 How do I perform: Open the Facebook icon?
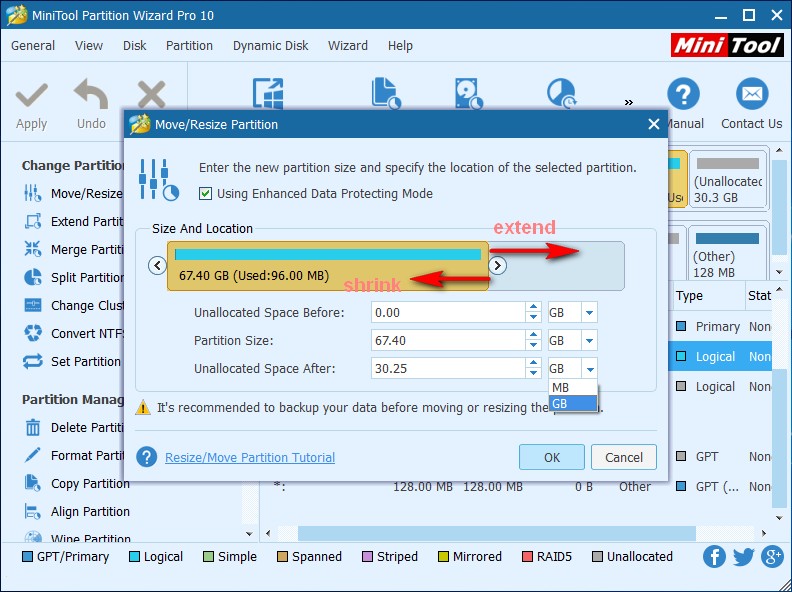click(714, 557)
